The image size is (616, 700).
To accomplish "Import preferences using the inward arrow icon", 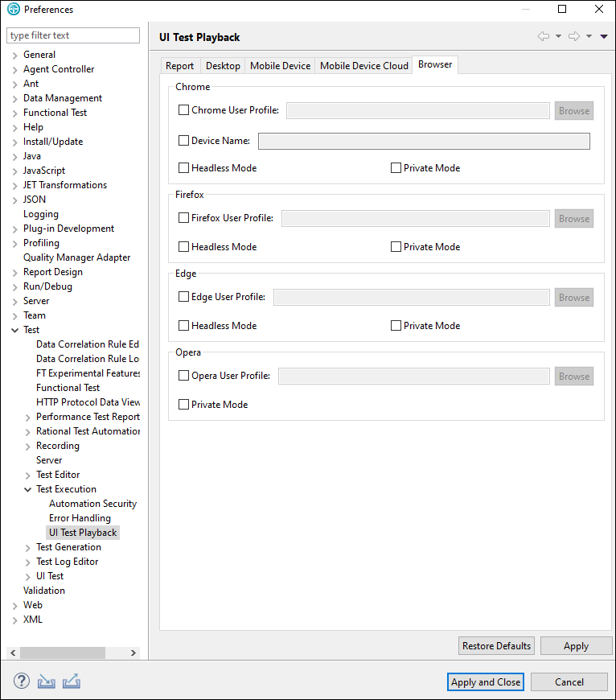I will [46, 681].
